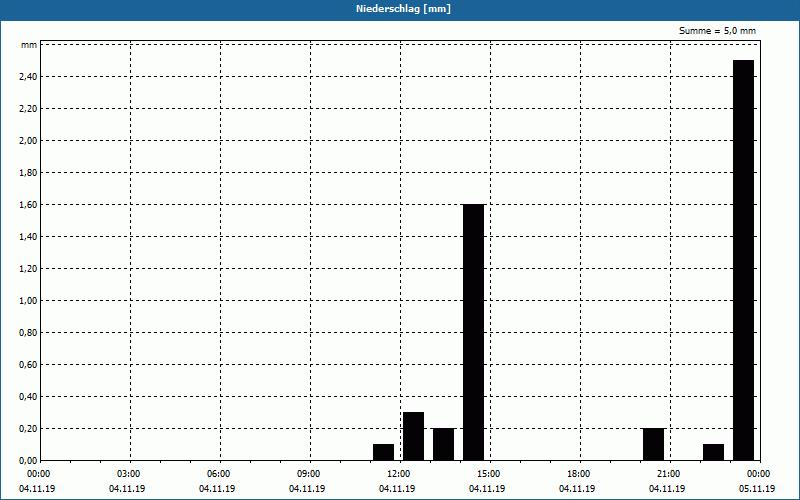
Task: Click the mm unit label on axis
Action: pos(29,45)
